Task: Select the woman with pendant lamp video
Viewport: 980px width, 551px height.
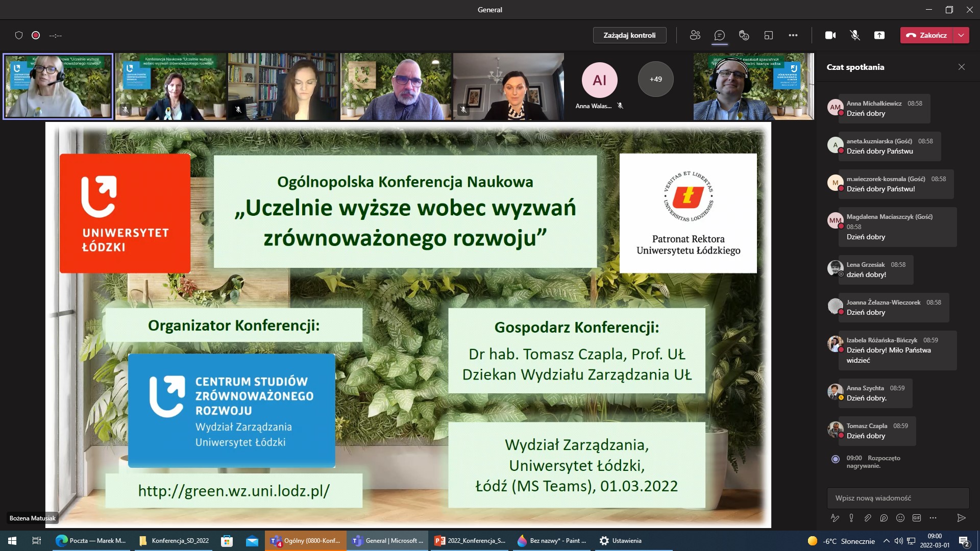Action: [x=509, y=86]
